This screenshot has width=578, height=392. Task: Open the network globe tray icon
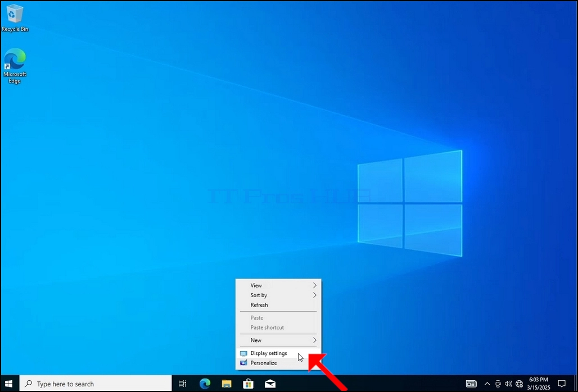[x=520, y=384]
